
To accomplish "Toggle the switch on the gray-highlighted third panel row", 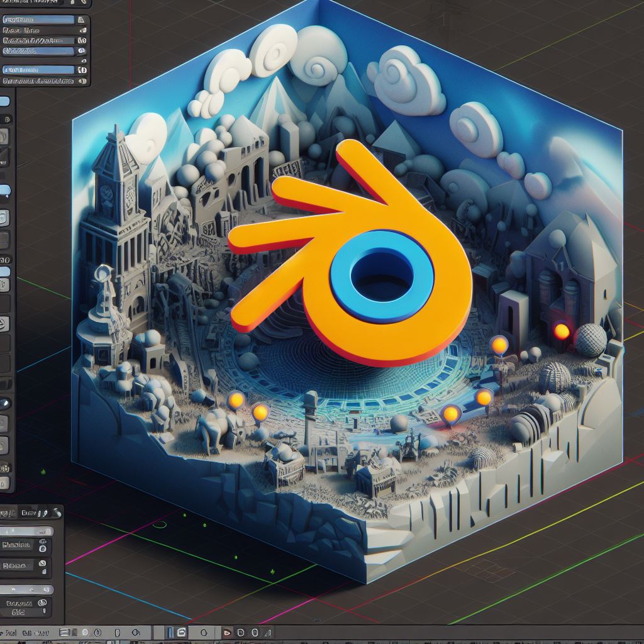I will click(x=82, y=41).
